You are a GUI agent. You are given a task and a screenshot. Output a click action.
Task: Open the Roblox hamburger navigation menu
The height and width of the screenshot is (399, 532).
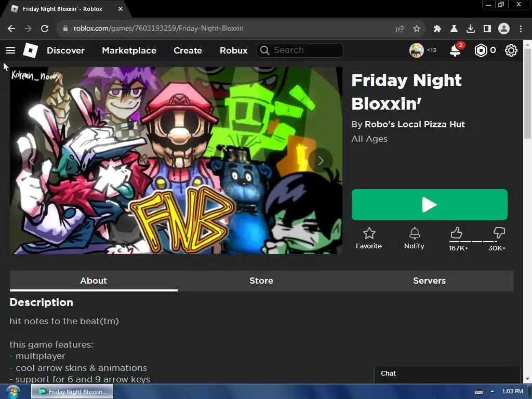[10, 50]
